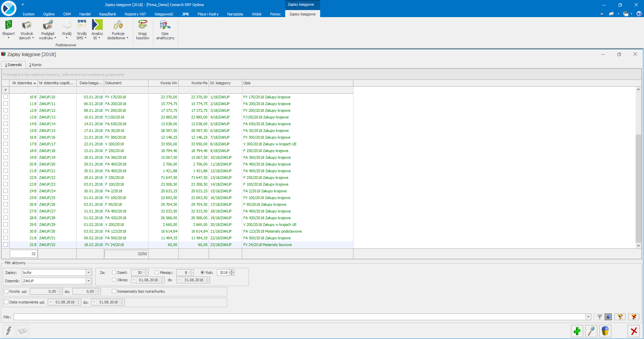Open the Filtr field dropdown arrow
Image resolution: width=644 pixels, height=339 pixels.
[x=588, y=317]
